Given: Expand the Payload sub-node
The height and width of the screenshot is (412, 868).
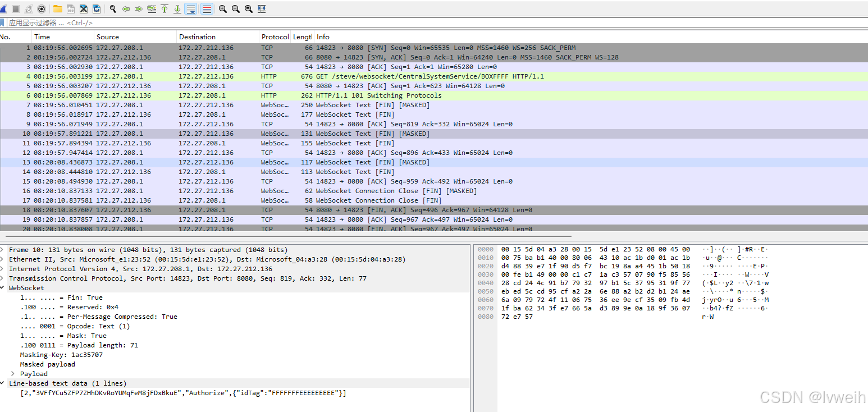Looking at the screenshot, I should (13, 374).
